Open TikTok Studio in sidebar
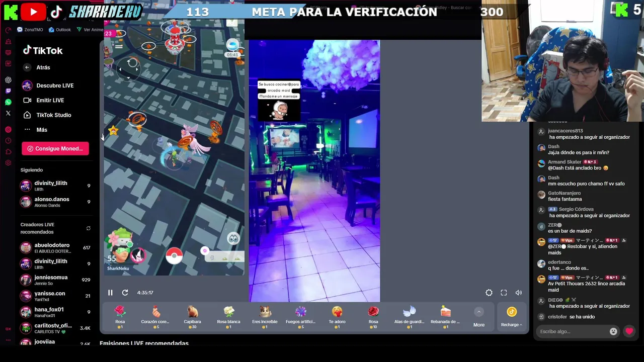 (x=47, y=115)
